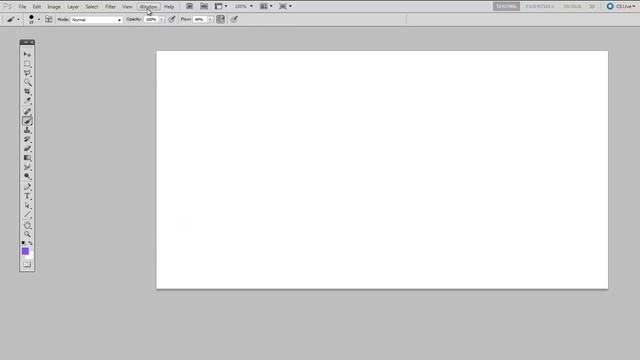Open the Flow slider arrow

210,19
